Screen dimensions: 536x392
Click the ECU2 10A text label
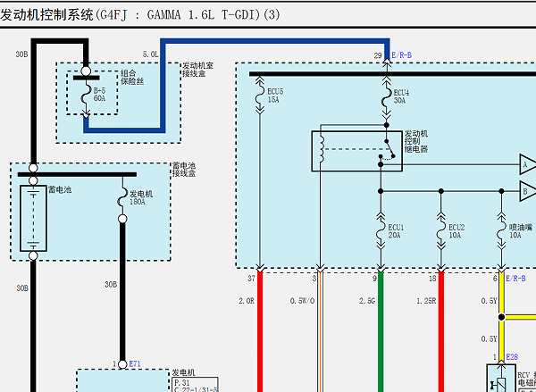(x=456, y=231)
